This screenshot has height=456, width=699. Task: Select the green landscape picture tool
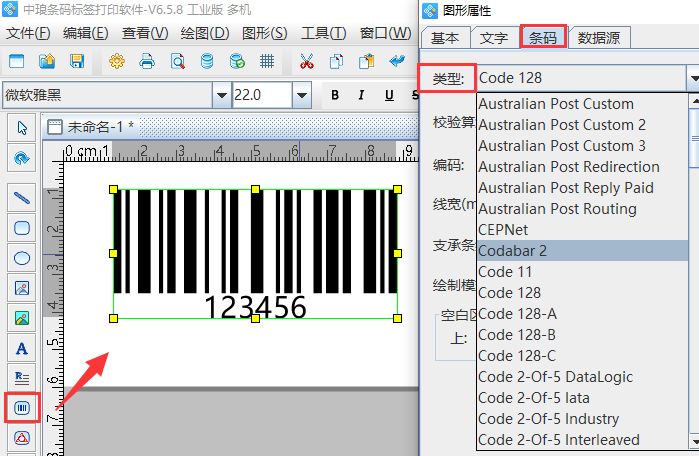pos(22,318)
